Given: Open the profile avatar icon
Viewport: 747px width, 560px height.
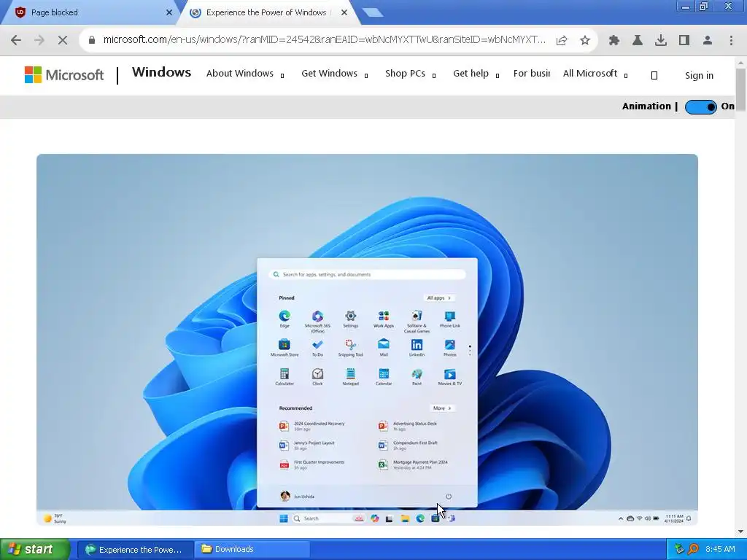Looking at the screenshot, I should click(x=708, y=41).
